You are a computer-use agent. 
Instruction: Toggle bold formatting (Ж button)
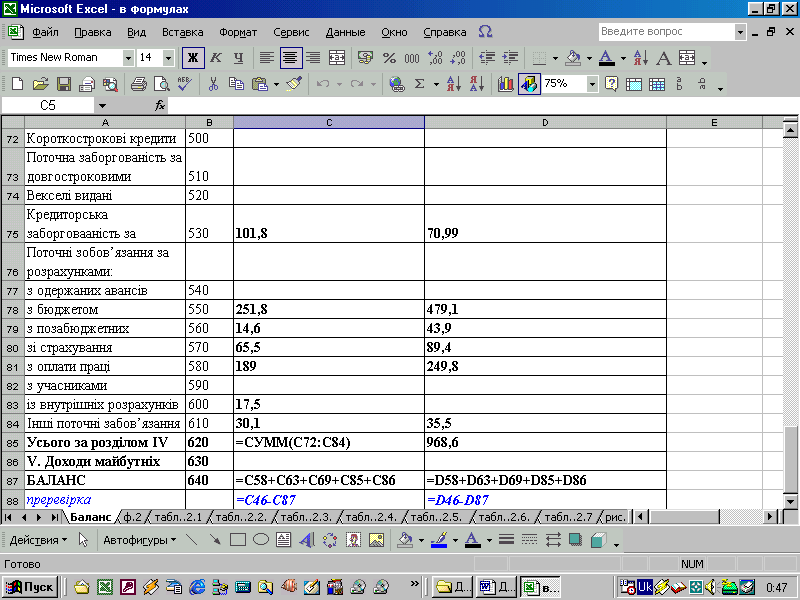(193, 58)
